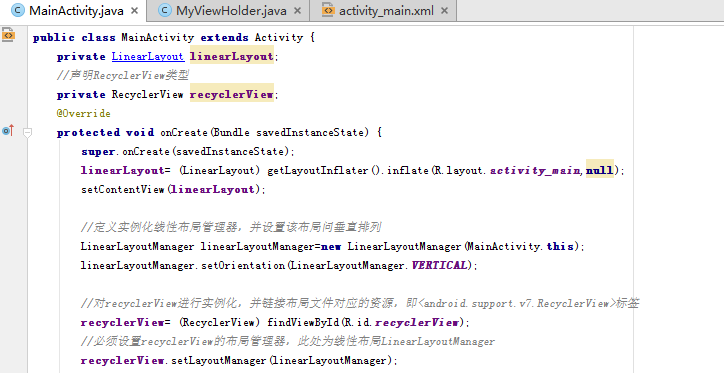Click the highlighted linearLayout field name
The height and width of the screenshot is (373, 724).
click(232, 56)
